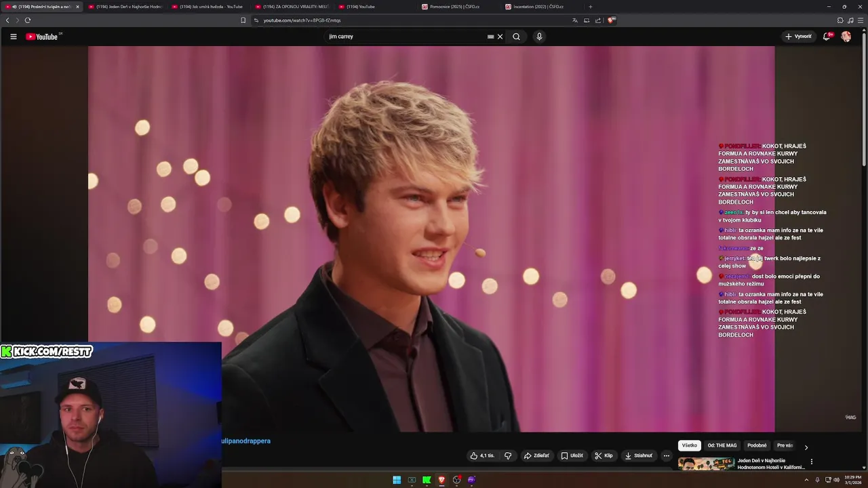Open the Jeden Deň v Najhoršie Hodnotenom title

(x=771, y=464)
